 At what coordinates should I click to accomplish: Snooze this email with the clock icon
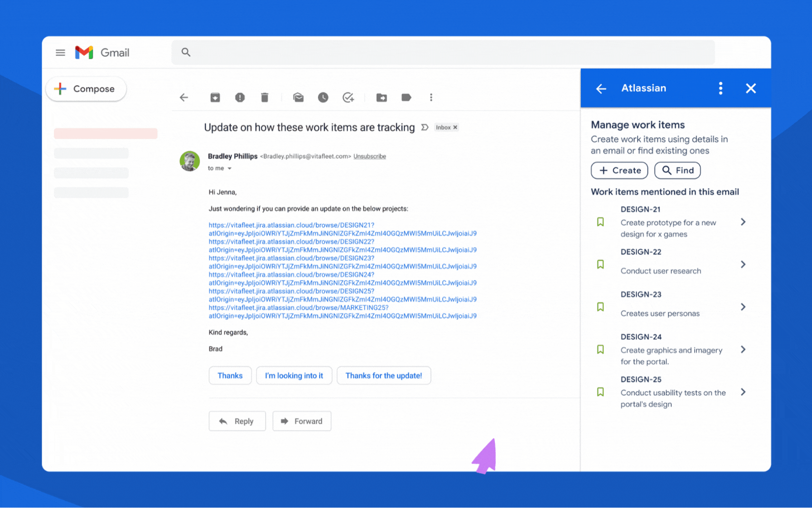click(323, 98)
